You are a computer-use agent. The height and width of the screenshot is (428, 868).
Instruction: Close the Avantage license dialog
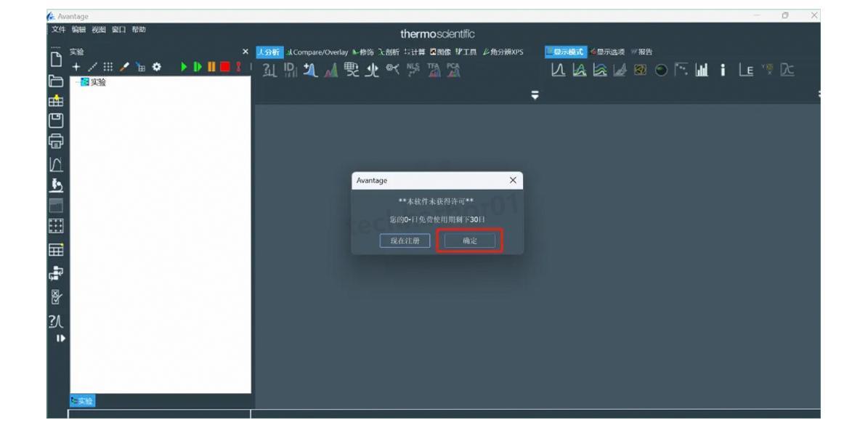tap(513, 180)
